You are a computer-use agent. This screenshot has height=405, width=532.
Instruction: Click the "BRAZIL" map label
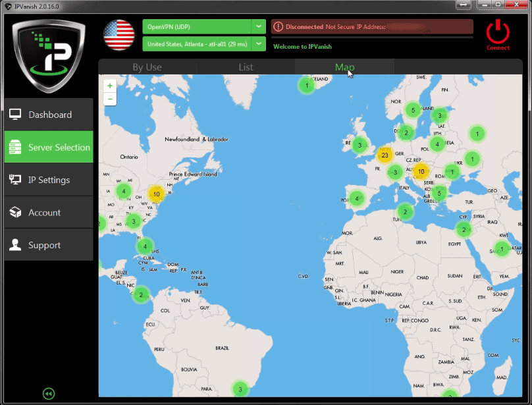coord(223,348)
